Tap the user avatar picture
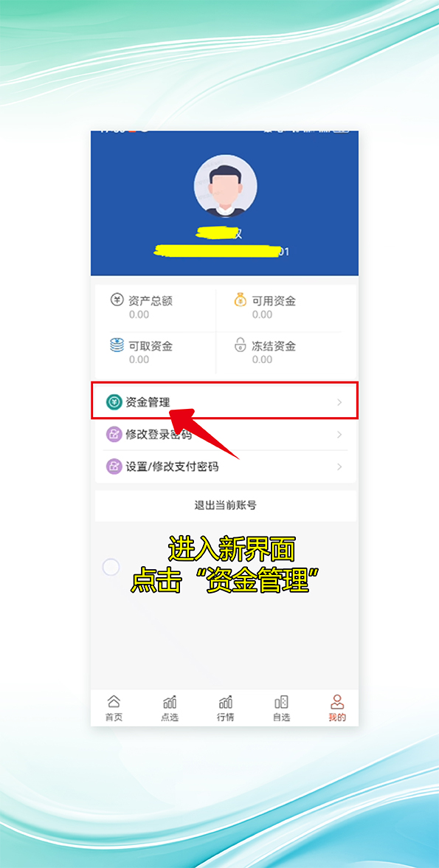Screen dimensions: 439x868 point(225,187)
